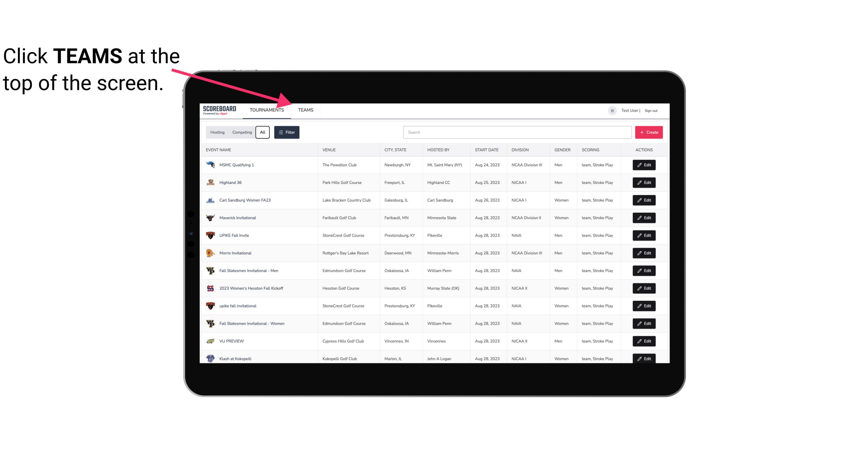Click the Create button to add event
Image resolution: width=868 pixels, height=467 pixels.
pyautogui.click(x=648, y=132)
